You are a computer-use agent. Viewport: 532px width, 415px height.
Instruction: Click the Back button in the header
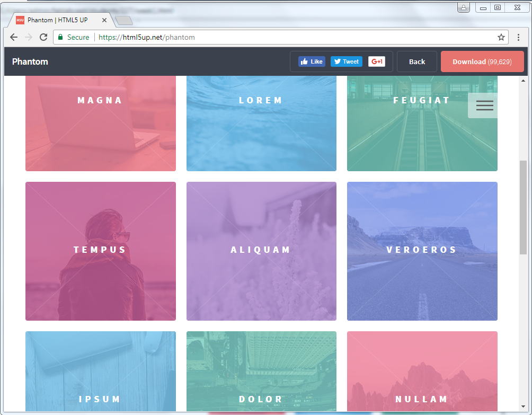coord(417,61)
